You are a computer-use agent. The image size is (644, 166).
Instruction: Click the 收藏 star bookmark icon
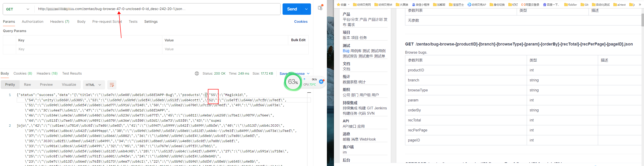point(338,5)
